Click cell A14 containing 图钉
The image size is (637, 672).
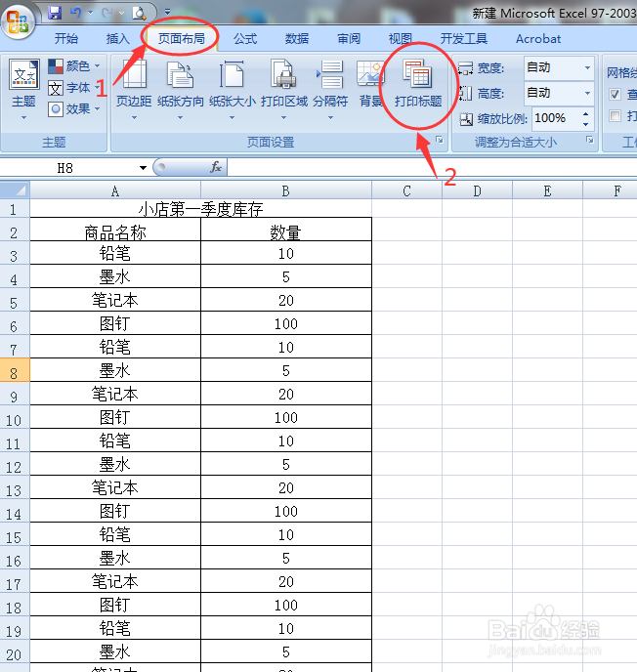point(115,511)
